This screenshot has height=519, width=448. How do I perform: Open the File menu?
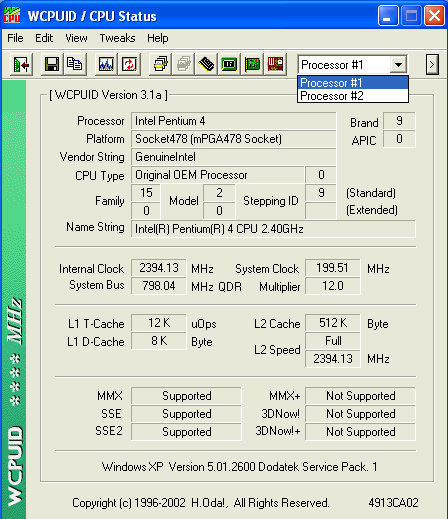tap(15, 38)
